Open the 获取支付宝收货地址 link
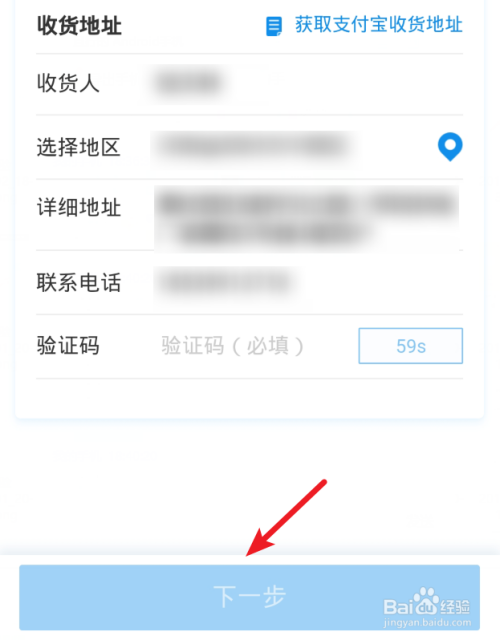Screen dimensions: 500x640 pyautogui.click(x=378, y=25)
